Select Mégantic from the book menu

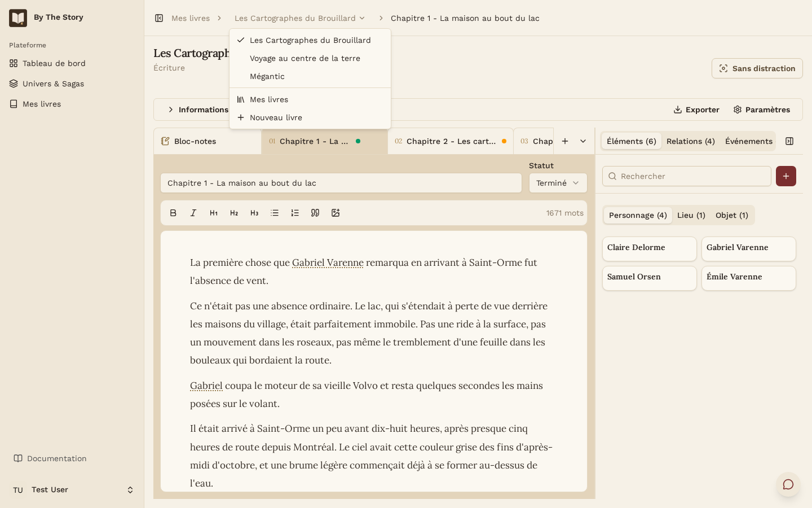pyautogui.click(x=310, y=76)
